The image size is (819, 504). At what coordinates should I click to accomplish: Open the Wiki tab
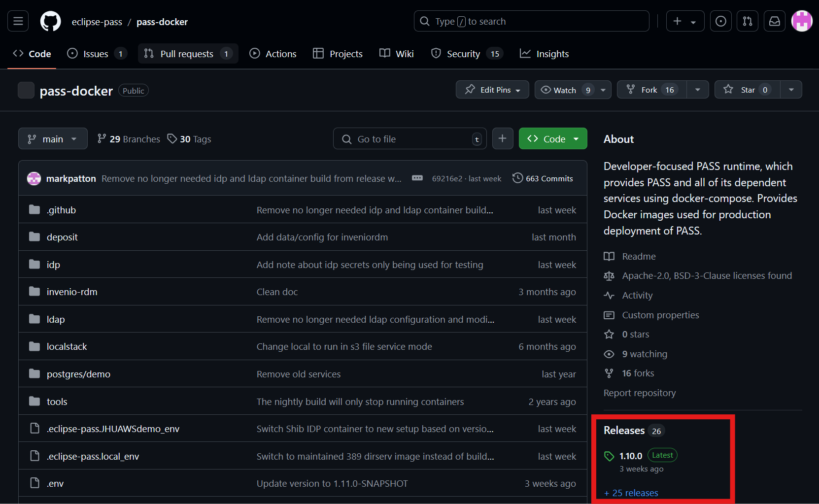(x=397, y=54)
